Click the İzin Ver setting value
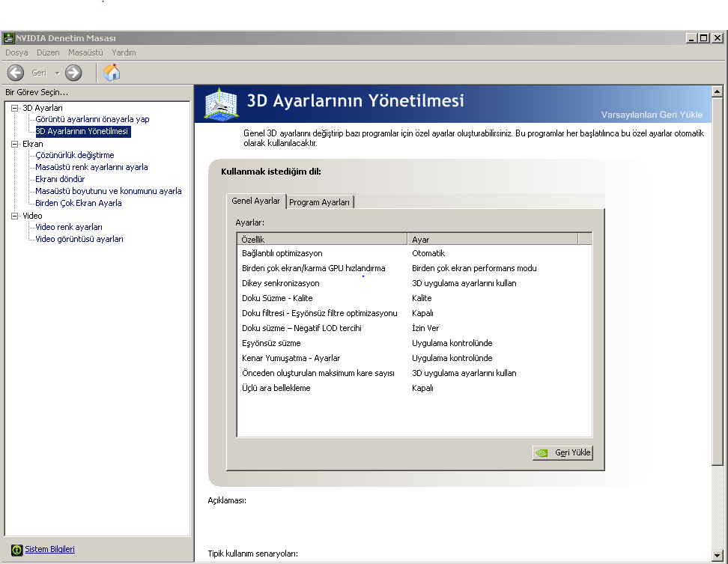The image size is (728, 564). point(425,328)
